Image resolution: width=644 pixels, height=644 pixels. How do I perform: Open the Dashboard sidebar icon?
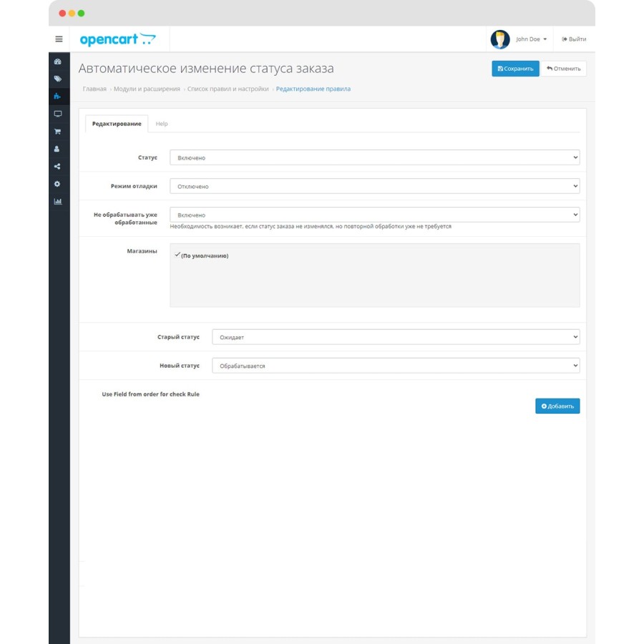pyautogui.click(x=57, y=62)
